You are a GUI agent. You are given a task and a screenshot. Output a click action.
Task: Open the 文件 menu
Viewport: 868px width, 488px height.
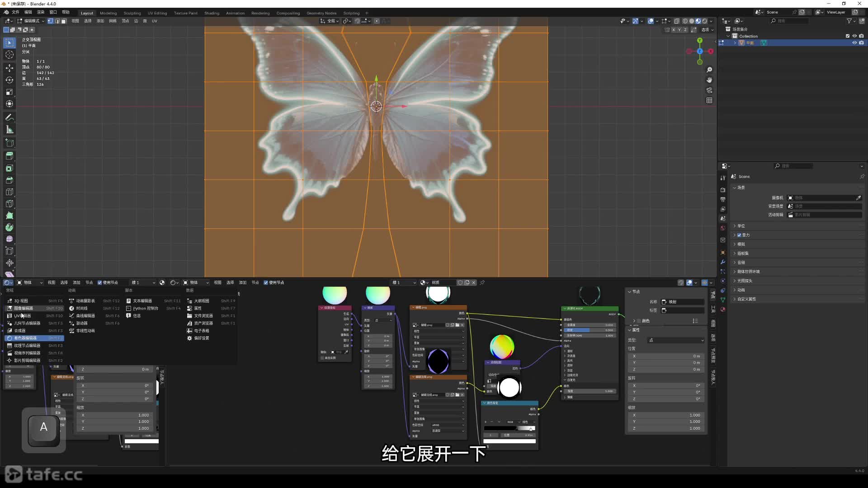15,12
